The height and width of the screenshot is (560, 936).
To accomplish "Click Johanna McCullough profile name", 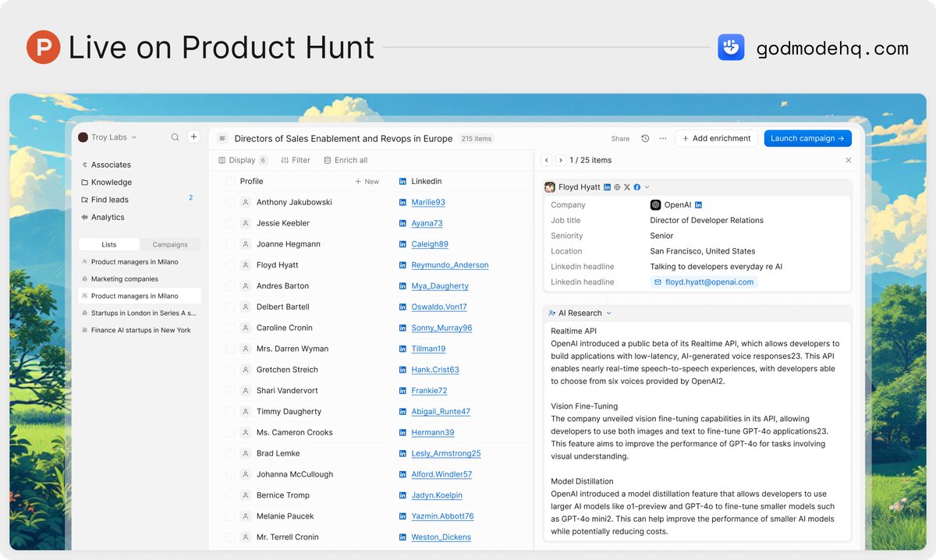I will pos(295,474).
